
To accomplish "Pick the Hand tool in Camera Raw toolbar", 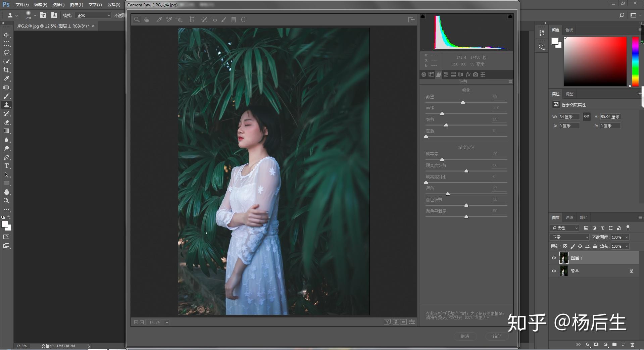I will 147,20.
